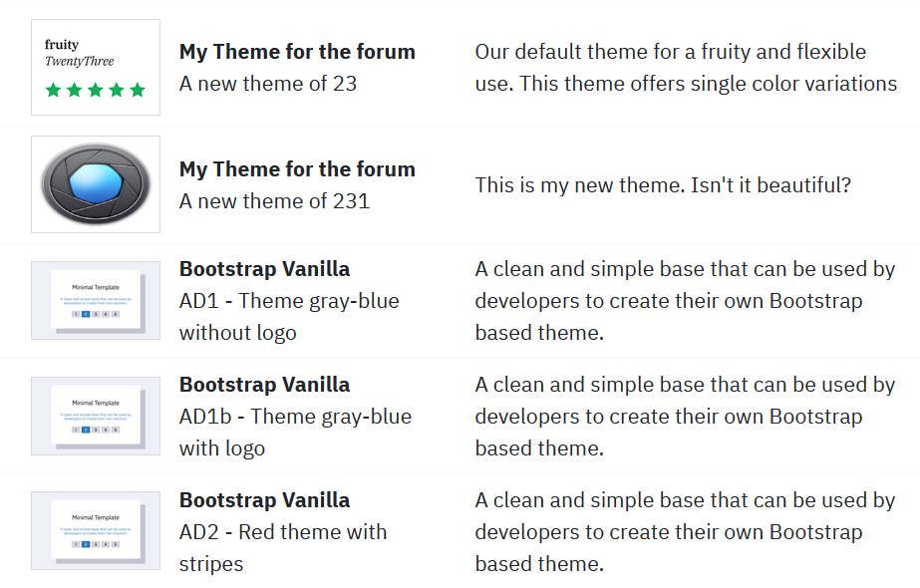Click the description beside AD2 red theme
The image size is (920, 588).
686,531
